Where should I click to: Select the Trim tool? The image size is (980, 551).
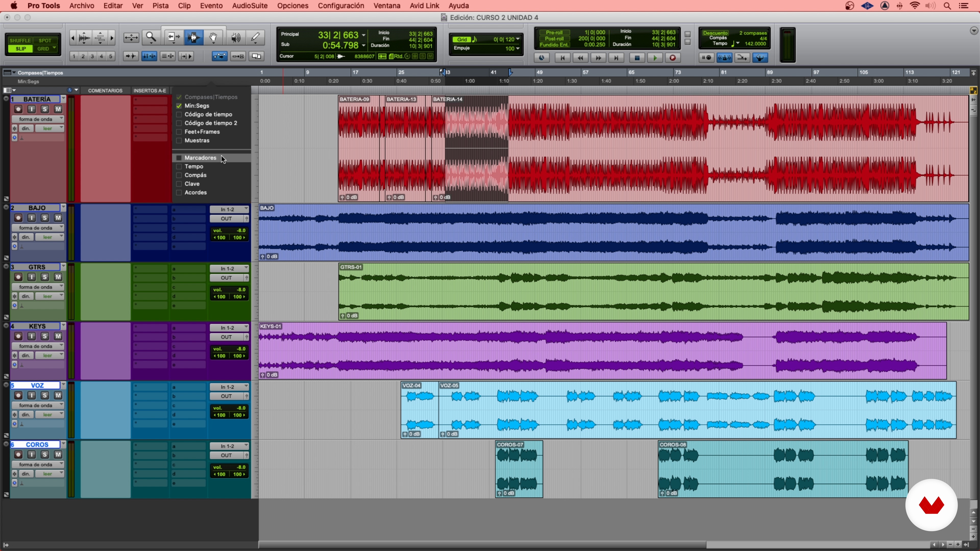click(x=173, y=37)
